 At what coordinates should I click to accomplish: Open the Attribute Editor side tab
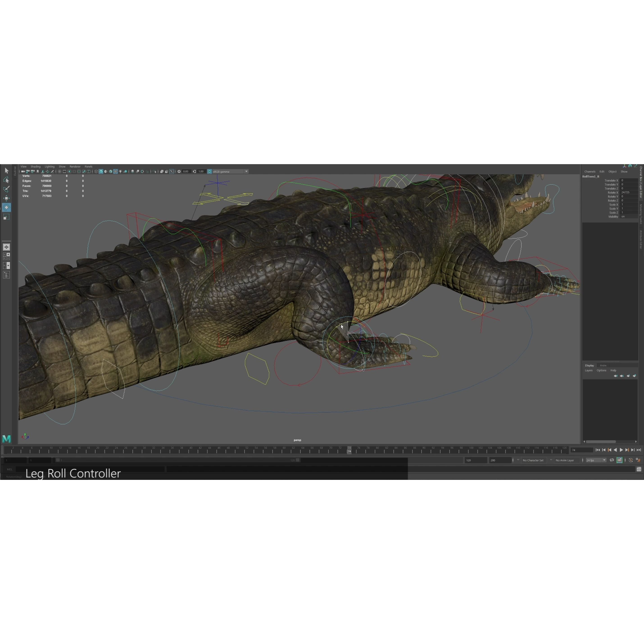[x=641, y=239]
